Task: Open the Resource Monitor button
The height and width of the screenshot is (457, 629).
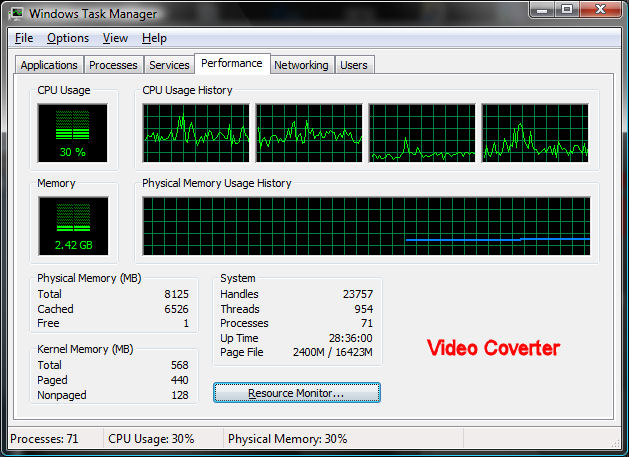Action: (x=297, y=393)
